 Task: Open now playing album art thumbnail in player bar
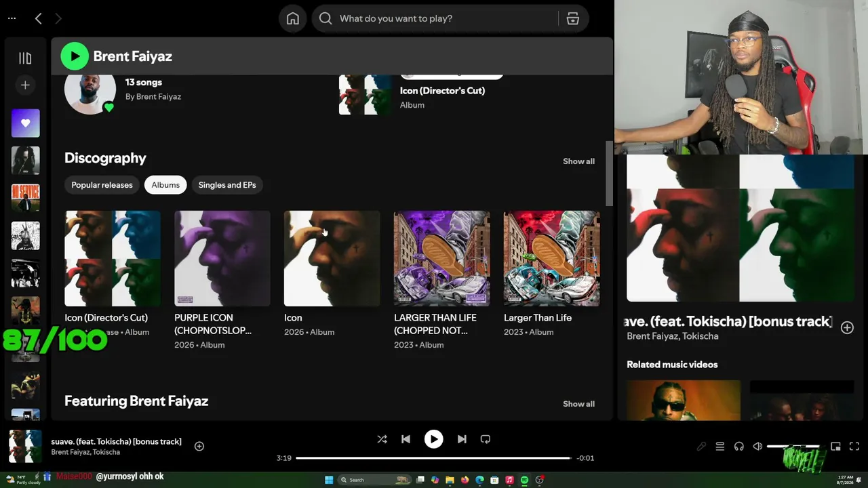pyautogui.click(x=25, y=446)
